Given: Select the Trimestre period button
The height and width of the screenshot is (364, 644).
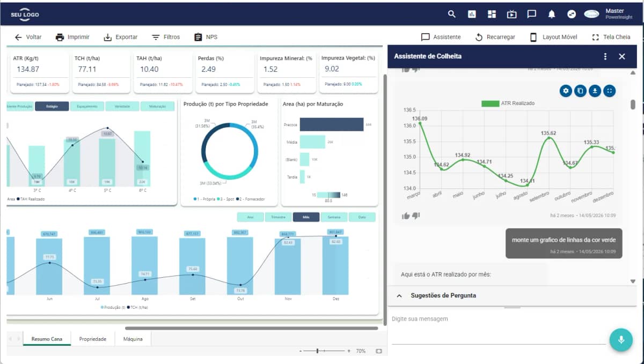Looking at the screenshot, I should [x=279, y=217].
